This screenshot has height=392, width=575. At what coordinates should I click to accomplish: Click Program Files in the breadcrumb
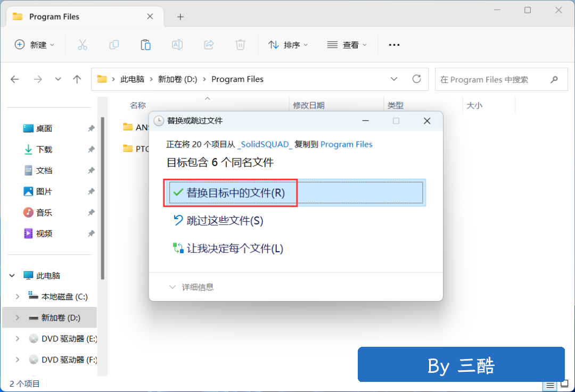click(237, 79)
